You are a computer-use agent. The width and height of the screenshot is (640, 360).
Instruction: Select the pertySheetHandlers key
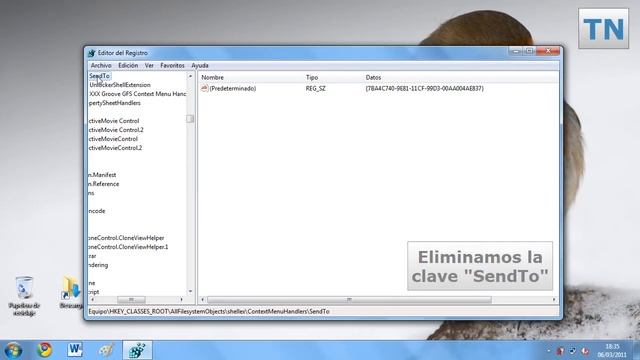click(x=115, y=103)
